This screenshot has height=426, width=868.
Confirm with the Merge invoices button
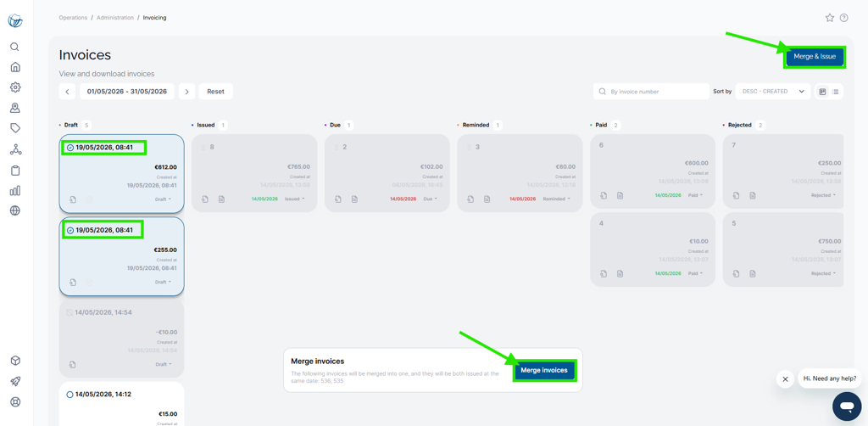[544, 370]
